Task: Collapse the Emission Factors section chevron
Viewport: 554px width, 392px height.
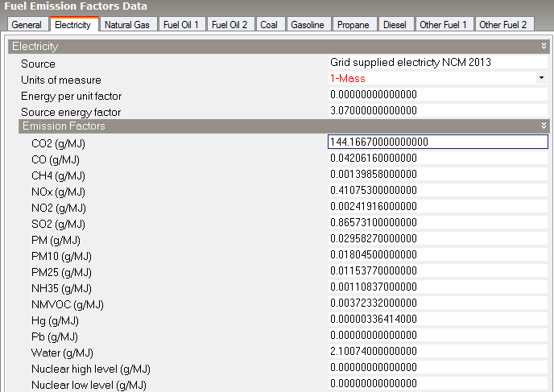Action: coord(544,126)
